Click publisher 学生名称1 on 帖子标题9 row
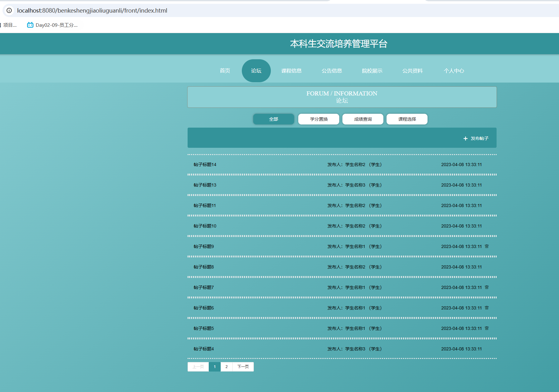The height and width of the screenshot is (392, 559). 355,246
